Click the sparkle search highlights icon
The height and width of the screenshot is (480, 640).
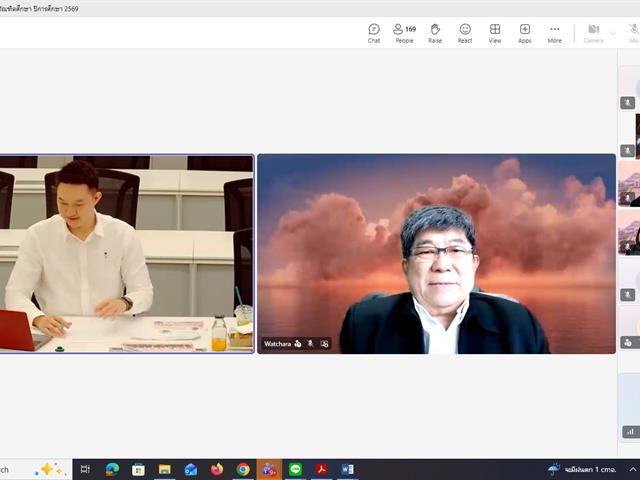click(50, 469)
